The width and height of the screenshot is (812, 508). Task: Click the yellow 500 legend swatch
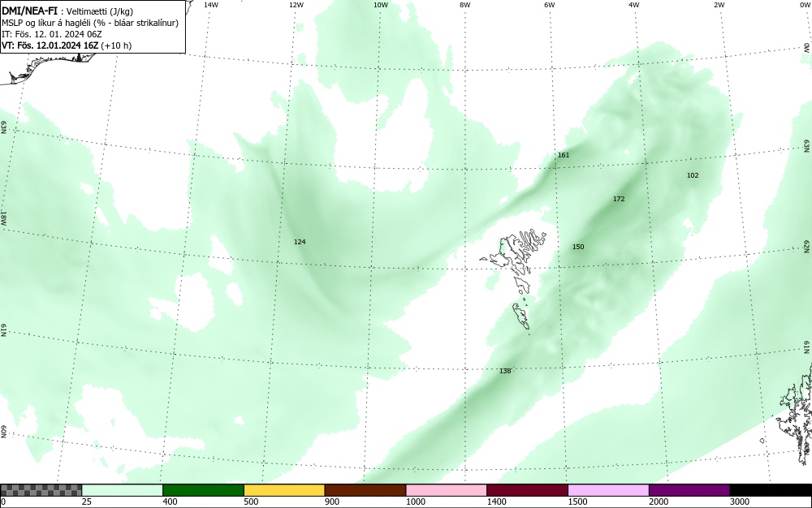284,490
